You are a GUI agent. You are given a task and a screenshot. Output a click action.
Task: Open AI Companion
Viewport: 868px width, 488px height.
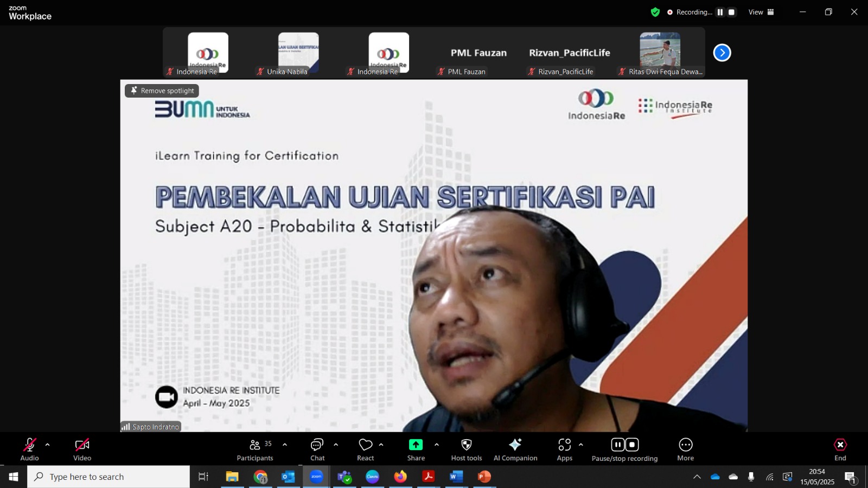tap(515, 450)
